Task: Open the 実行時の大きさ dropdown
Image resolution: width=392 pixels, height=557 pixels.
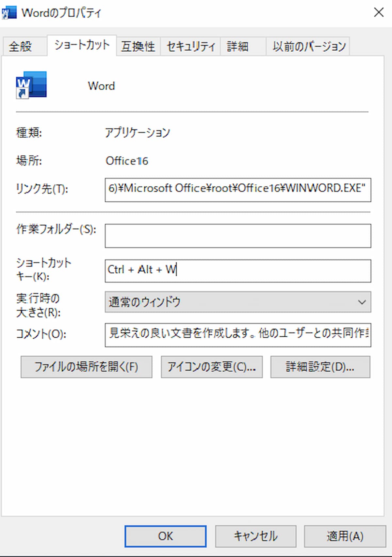Action: pyautogui.click(x=238, y=302)
